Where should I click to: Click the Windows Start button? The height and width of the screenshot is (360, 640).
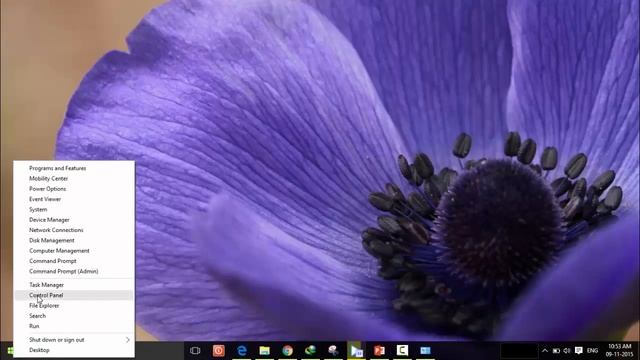(x=10, y=351)
